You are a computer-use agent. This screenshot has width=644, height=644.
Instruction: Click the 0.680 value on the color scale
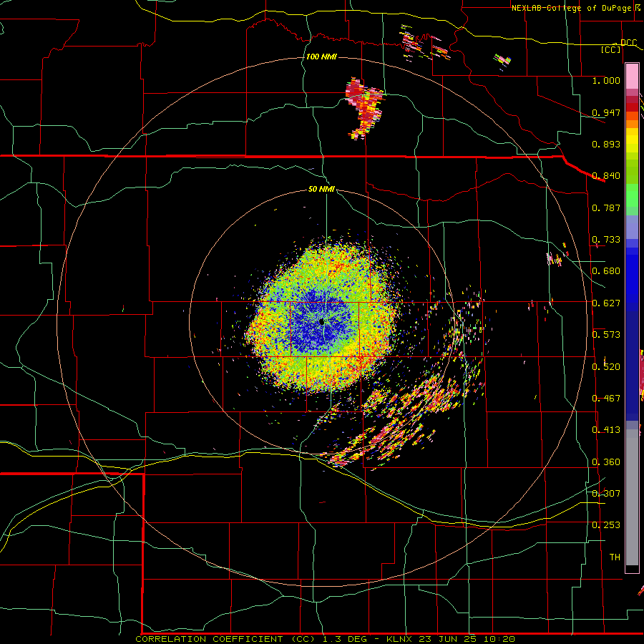click(606, 271)
